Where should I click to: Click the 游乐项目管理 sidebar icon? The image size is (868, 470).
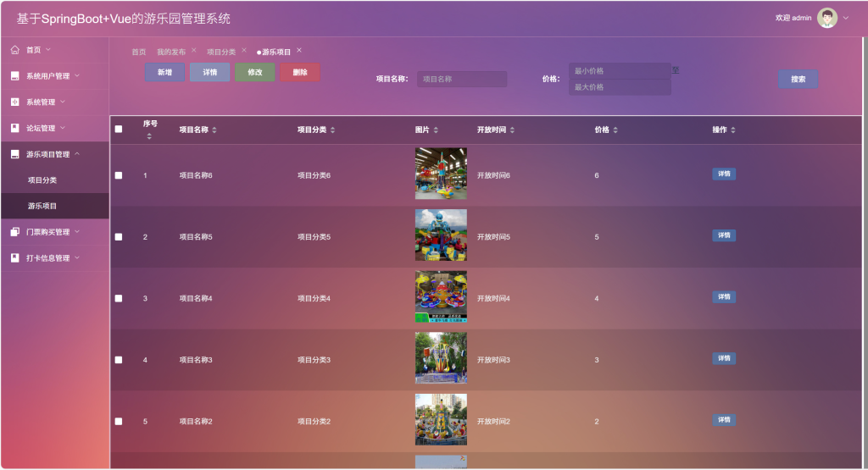(15, 154)
